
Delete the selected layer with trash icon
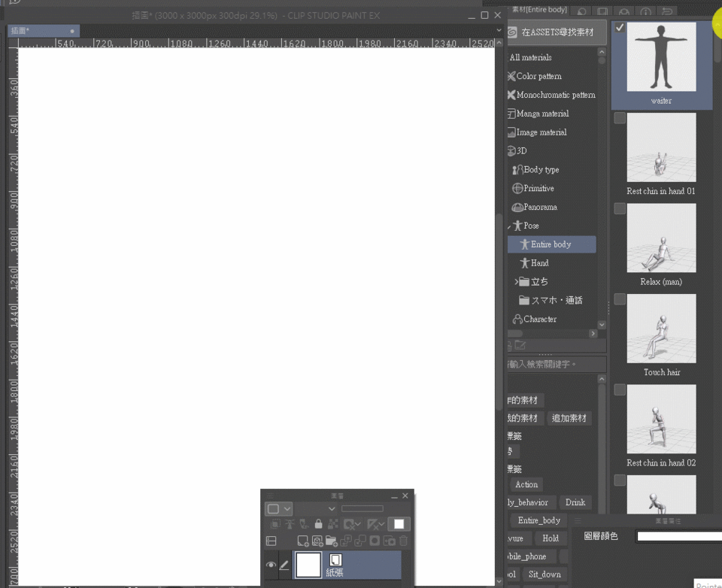click(403, 541)
